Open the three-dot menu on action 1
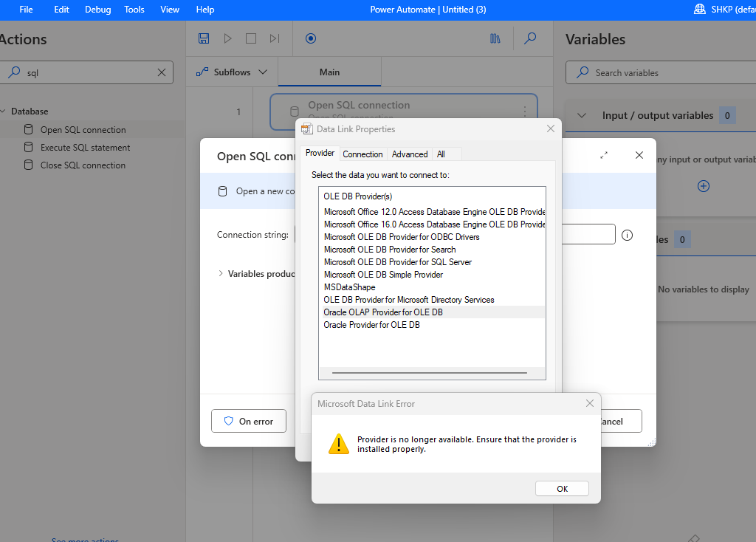 [x=525, y=112]
